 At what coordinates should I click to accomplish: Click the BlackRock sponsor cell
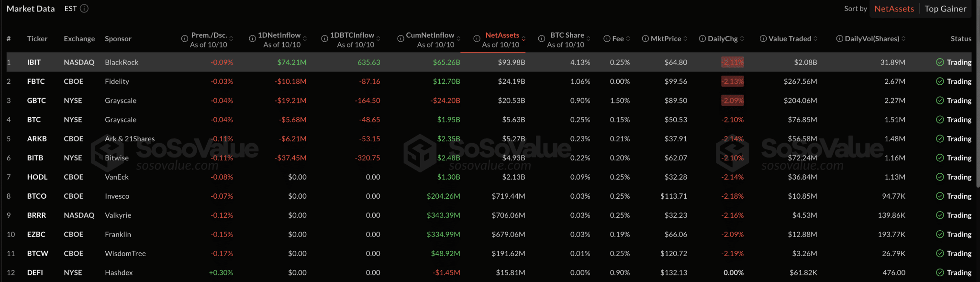point(122,62)
